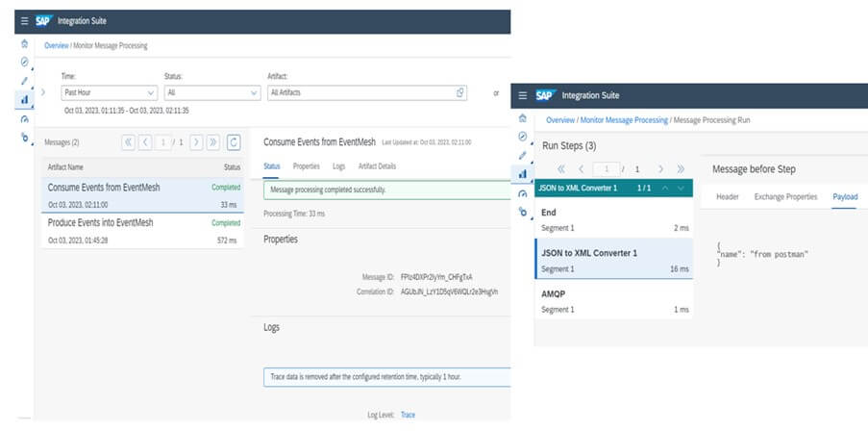This screenshot has width=868, height=431.
Task: Click Overview breadcrumb in left window
Action: 57,46
